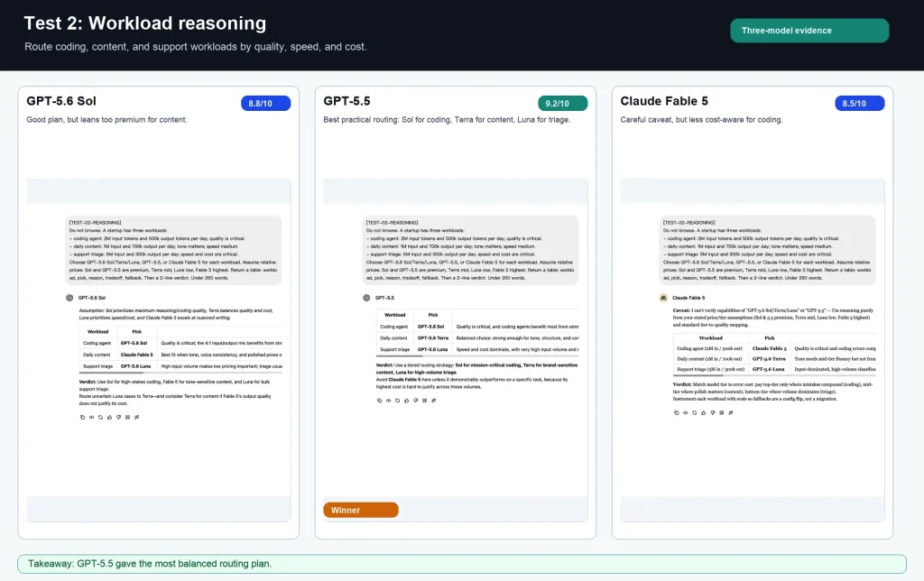Click 'Support triage (5M in / 300k out)' cell
This screenshot has width=924, height=581.
pyautogui.click(x=711, y=370)
